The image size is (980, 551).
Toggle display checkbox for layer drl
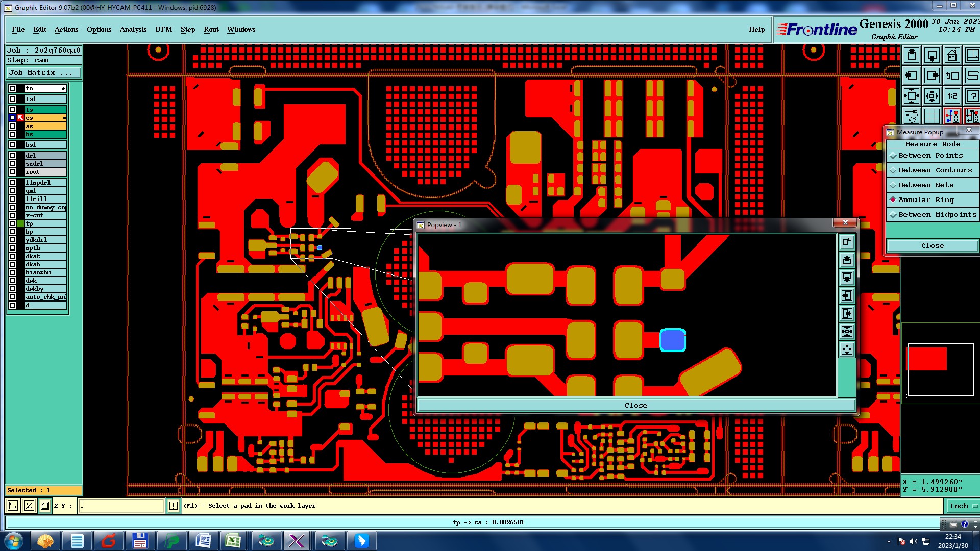[12, 156]
